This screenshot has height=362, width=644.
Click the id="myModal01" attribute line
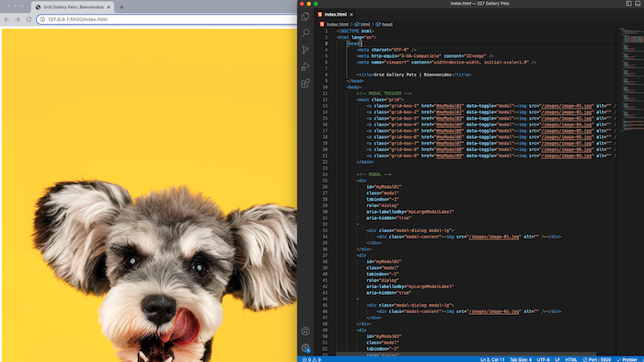384,187
